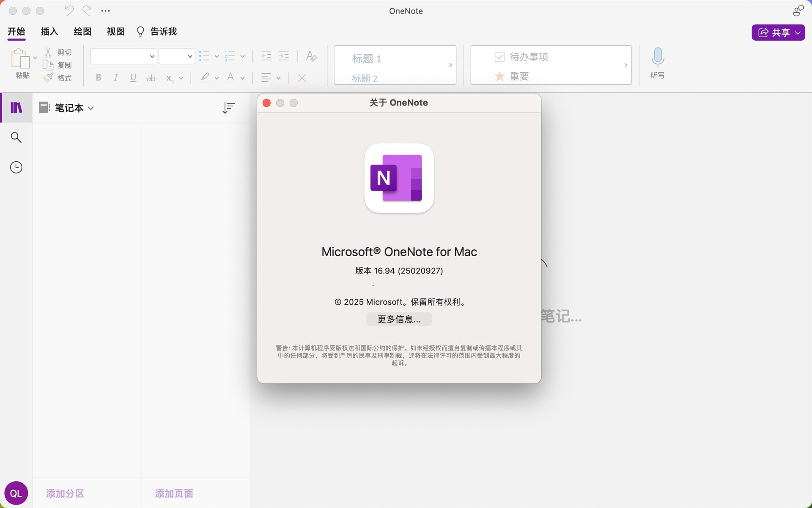This screenshot has width=812, height=508.
Task: Open search with the magnifier icon
Action: (16, 137)
